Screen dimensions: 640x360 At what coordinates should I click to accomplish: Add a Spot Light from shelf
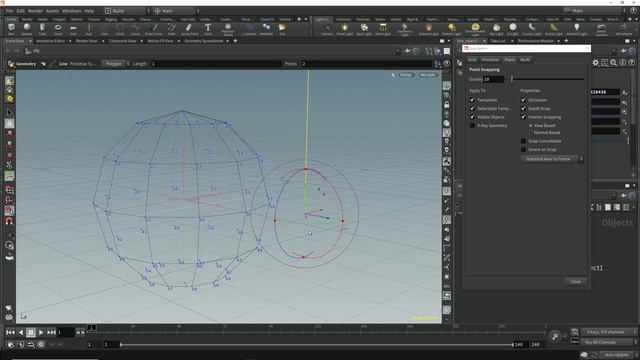364,29
